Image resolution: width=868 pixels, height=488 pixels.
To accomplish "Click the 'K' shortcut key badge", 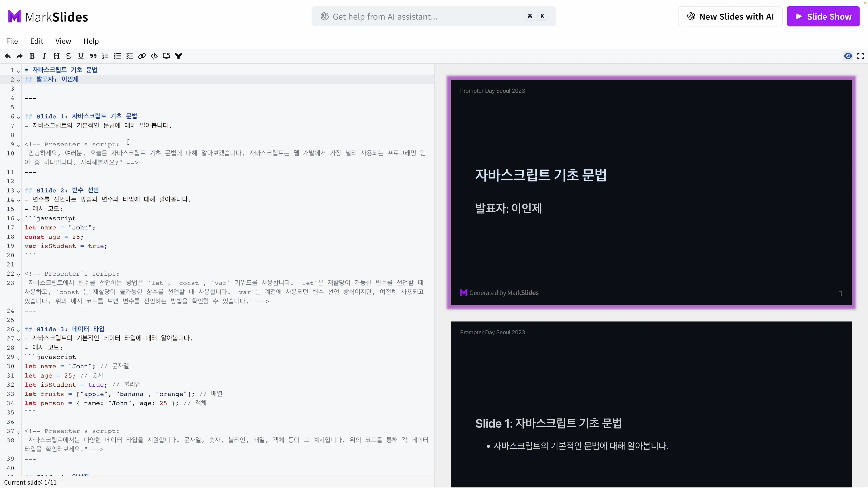I will click(542, 16).
